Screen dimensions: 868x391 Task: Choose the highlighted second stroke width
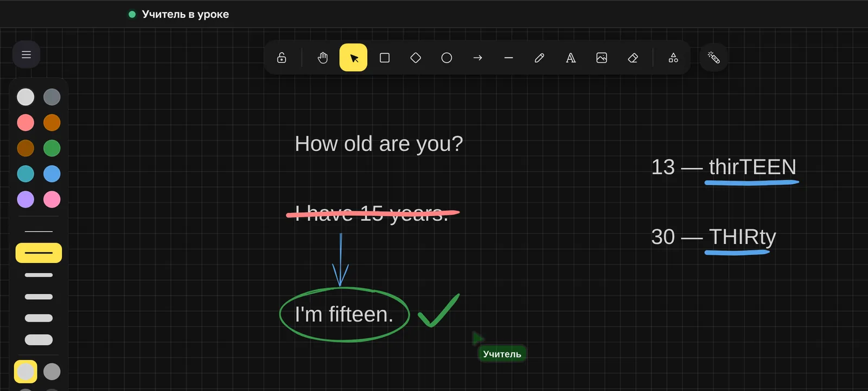(39, 253)
